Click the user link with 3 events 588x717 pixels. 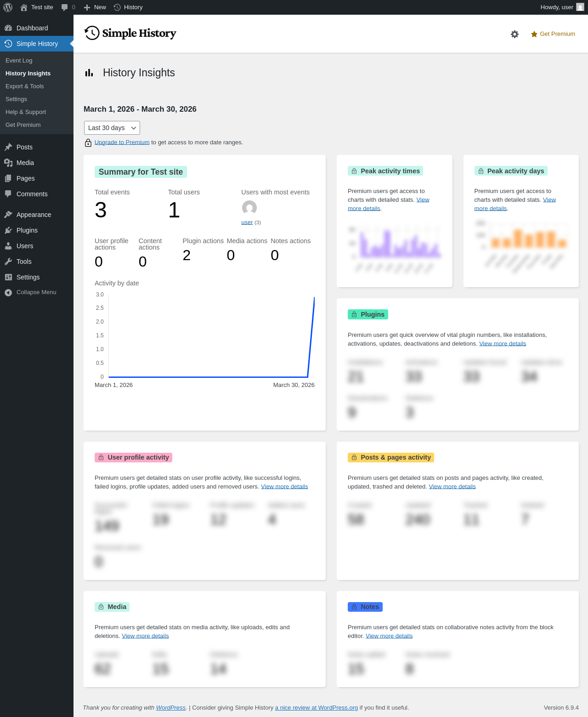click(x=247, y=222)
